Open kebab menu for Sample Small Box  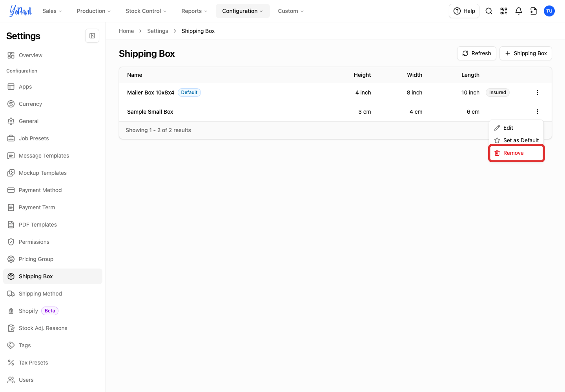[538, 112]
